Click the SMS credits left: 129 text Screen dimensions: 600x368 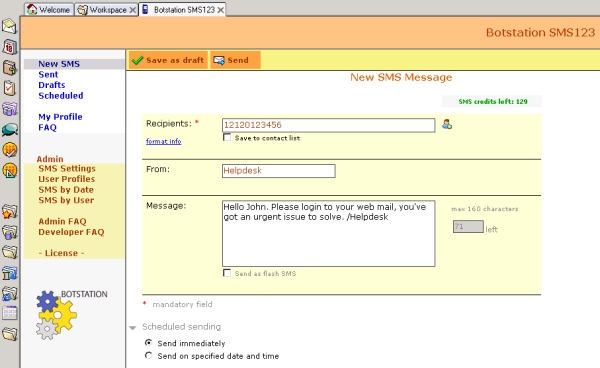coord(492,101)
